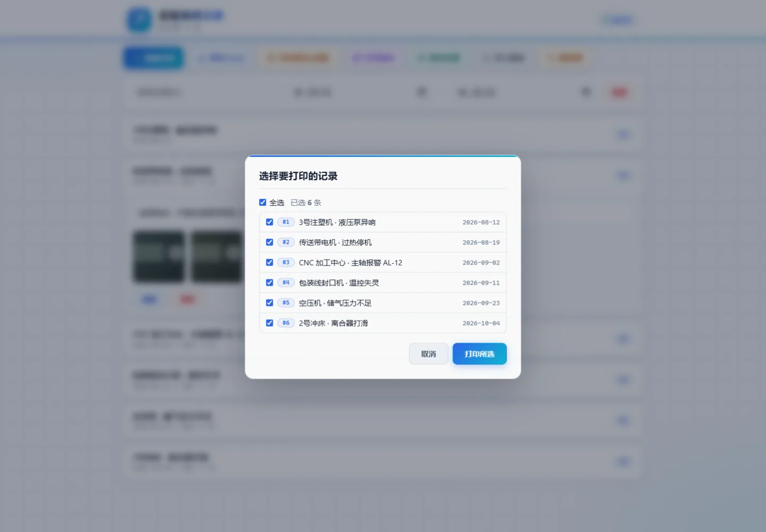Select the text CNC 加工中心 · 主轴报警 AL-12
This screenshot has height=532, width=766.
pyautogui.click(x=351, y=263)
